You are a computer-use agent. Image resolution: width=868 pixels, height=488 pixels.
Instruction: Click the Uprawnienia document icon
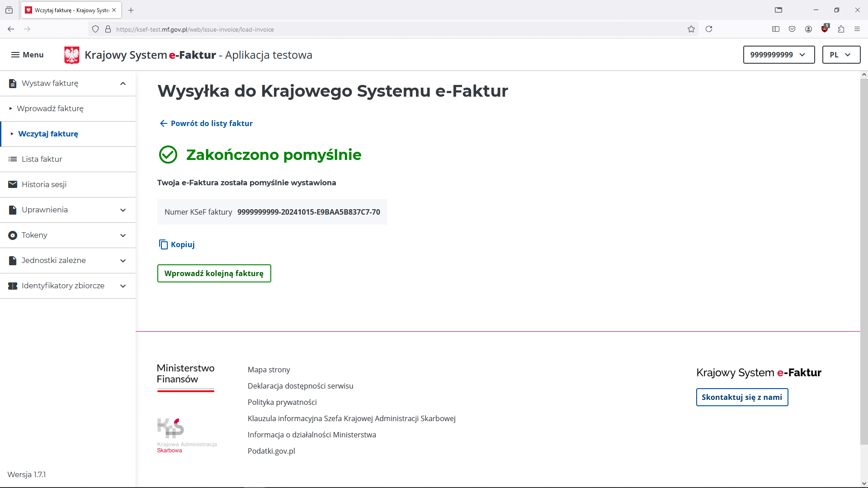tap(12, 210)
